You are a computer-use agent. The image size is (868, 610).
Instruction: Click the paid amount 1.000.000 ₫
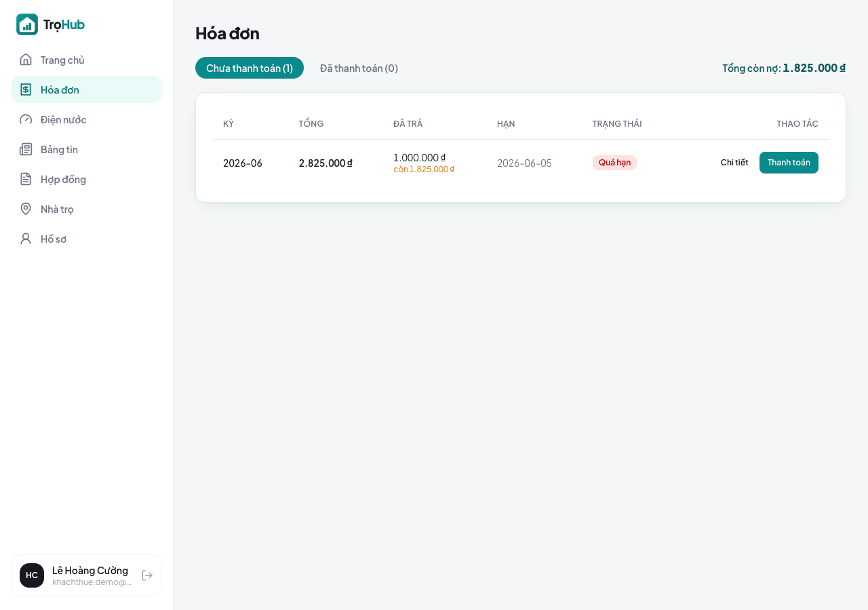coord(420,157)
